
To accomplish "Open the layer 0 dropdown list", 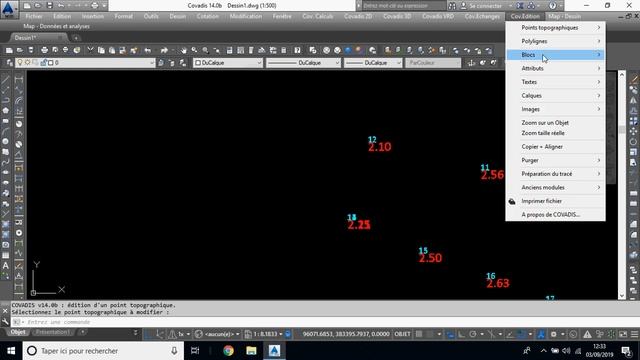I will 152,63.
